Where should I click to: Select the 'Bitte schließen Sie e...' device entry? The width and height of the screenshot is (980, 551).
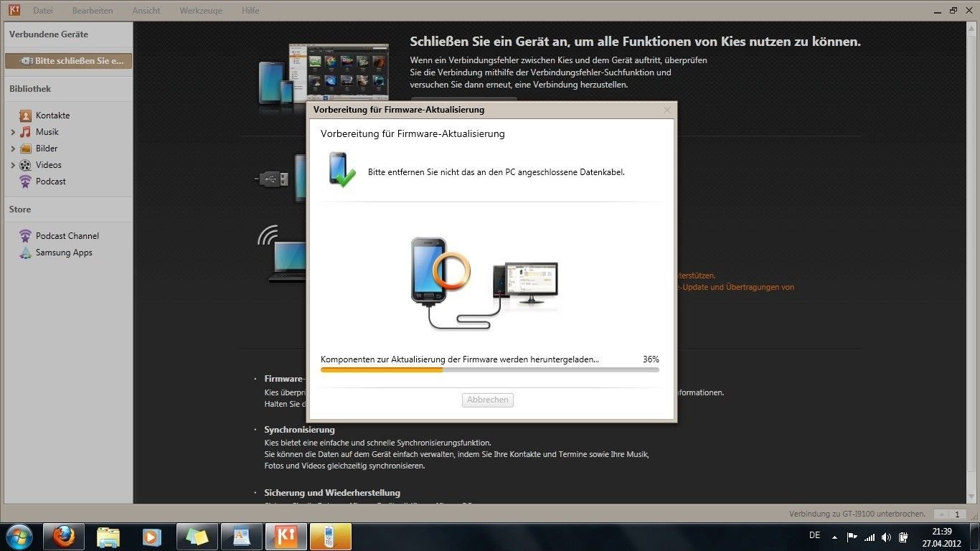pyautogui.click(x=68, y=61)
